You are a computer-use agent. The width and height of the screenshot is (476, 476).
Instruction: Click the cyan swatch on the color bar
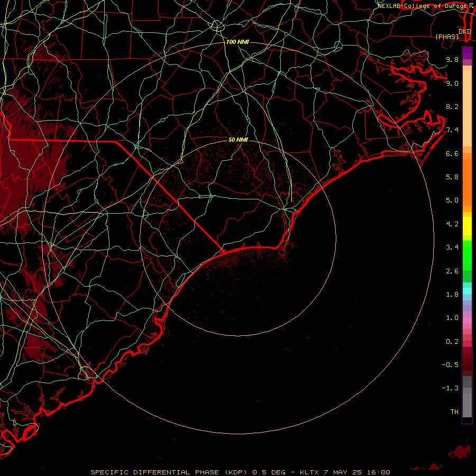pyautogui.click(x=467, y=290)
